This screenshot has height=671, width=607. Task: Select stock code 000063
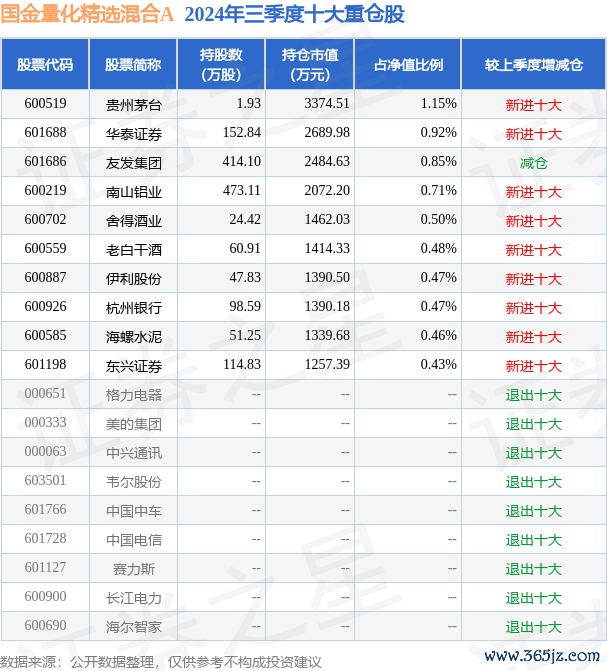pyautogui.click(x=45, y=451)
